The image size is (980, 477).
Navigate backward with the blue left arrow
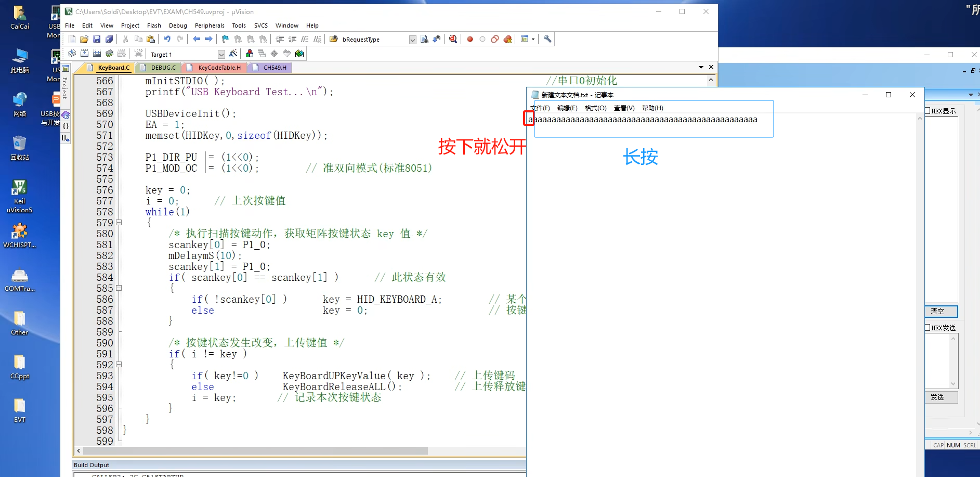[x=197, y=39]
